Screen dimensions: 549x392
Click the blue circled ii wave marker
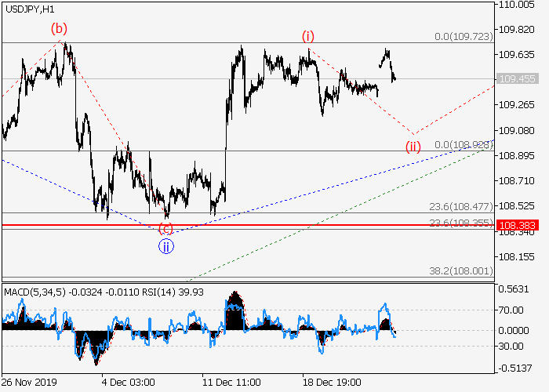click(x=166, y=246)
